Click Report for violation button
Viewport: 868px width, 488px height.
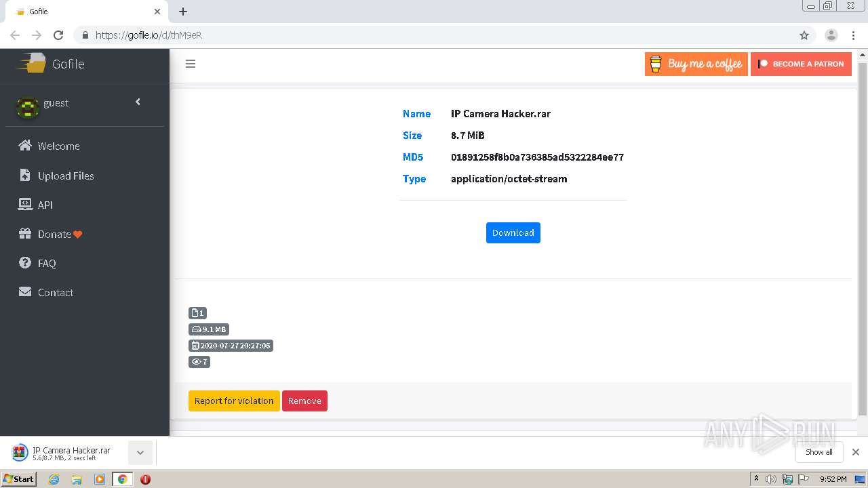[x=234, y=401]
